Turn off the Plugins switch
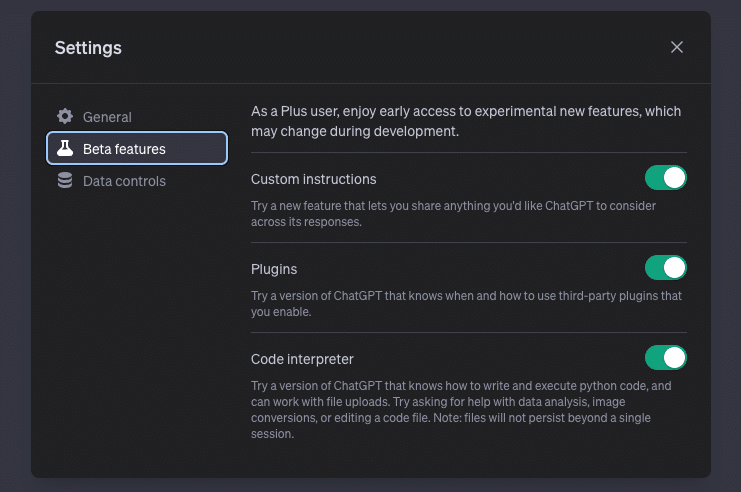Screen dimensions: 741x492 point(665,268)
